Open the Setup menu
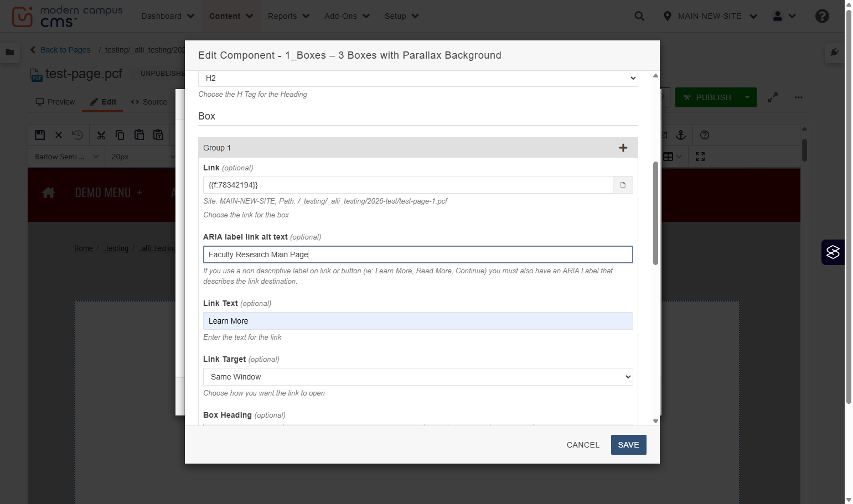The height and width of the screenshot is (504, 853). pyautogui.click(x=401, y=16)
